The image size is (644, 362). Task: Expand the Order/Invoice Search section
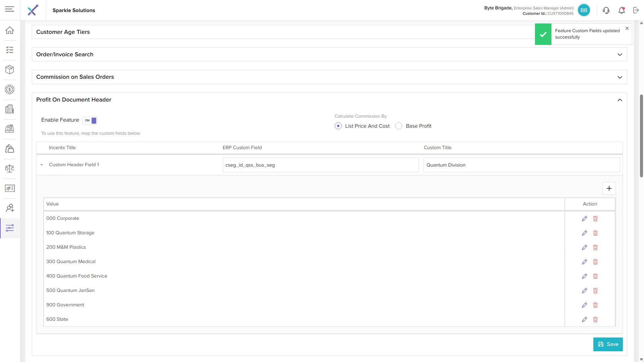point(620,55)
